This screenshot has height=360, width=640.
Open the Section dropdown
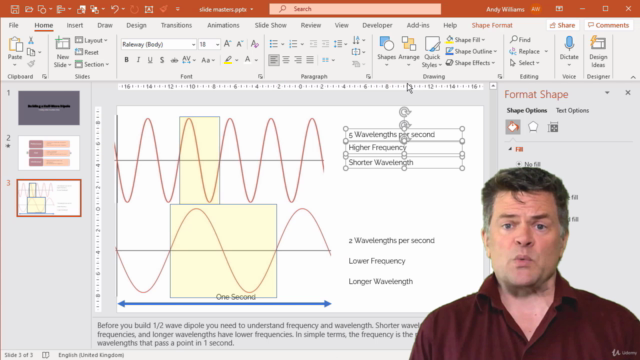click(92, 64)
